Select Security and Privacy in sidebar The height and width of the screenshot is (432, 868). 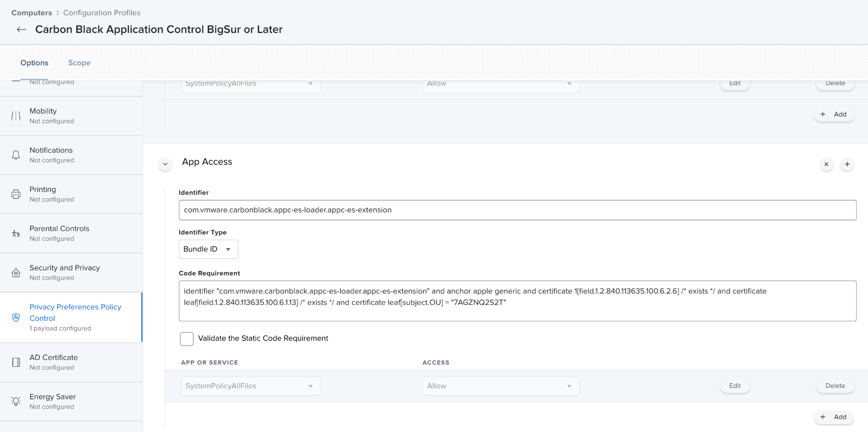[x=71, y=273]
